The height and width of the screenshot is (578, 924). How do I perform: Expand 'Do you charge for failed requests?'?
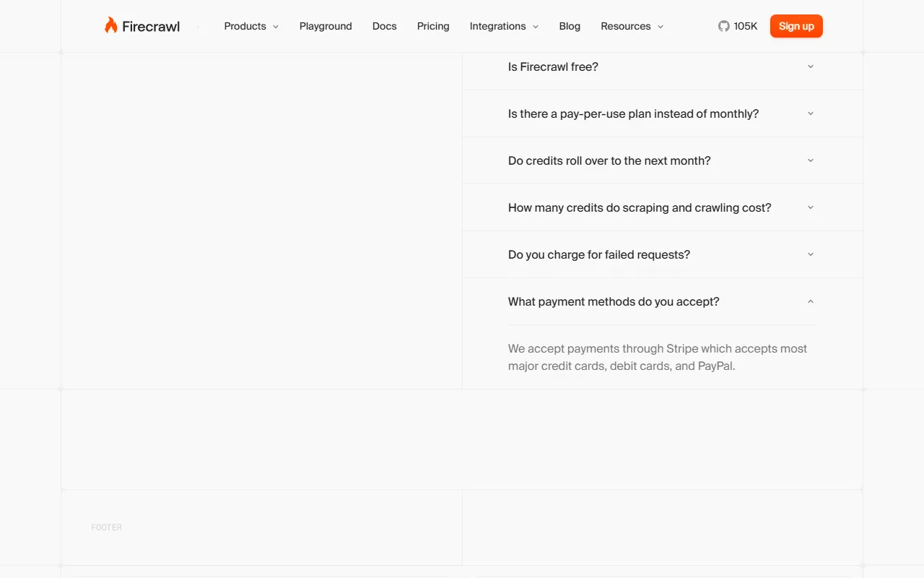pyautogui.click(x=599, y=254)
